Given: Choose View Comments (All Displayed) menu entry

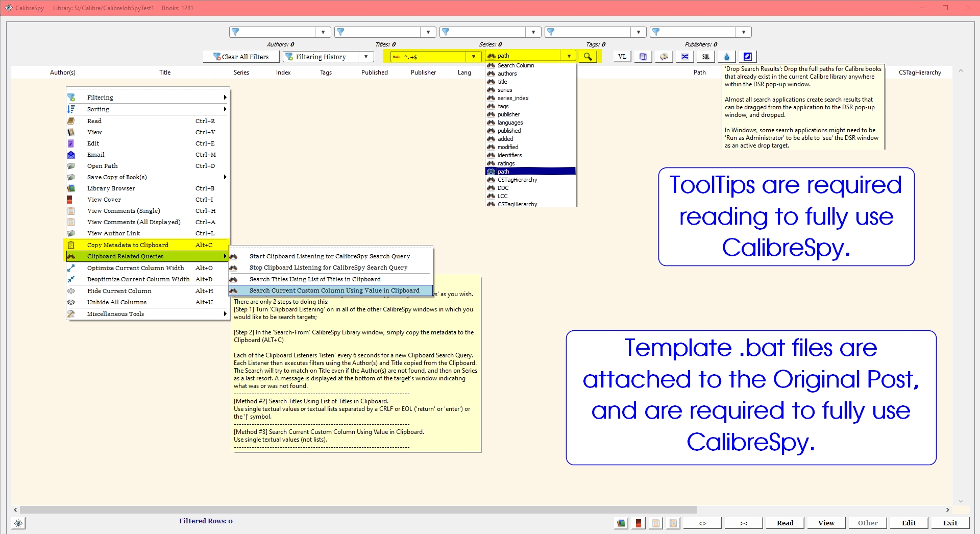Looking at the screenshot, I should [x=148, y=222].
